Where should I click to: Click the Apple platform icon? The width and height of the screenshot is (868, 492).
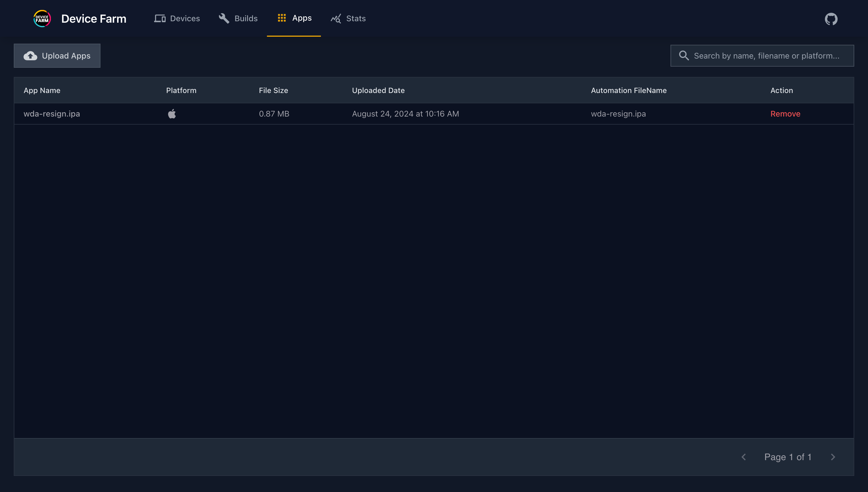click(172, 114)
